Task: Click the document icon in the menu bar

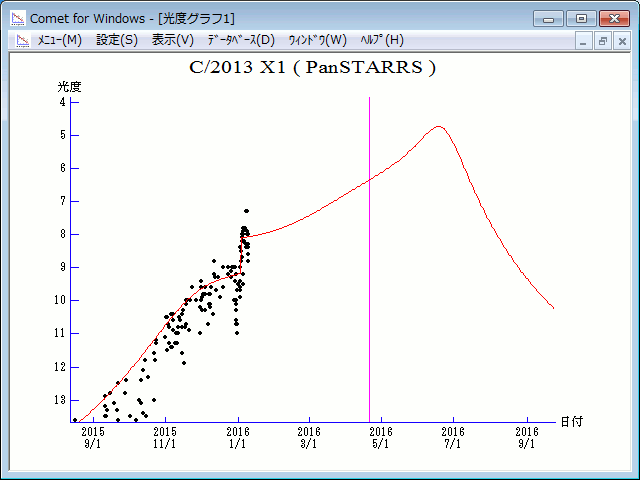Action: (23, 40)
